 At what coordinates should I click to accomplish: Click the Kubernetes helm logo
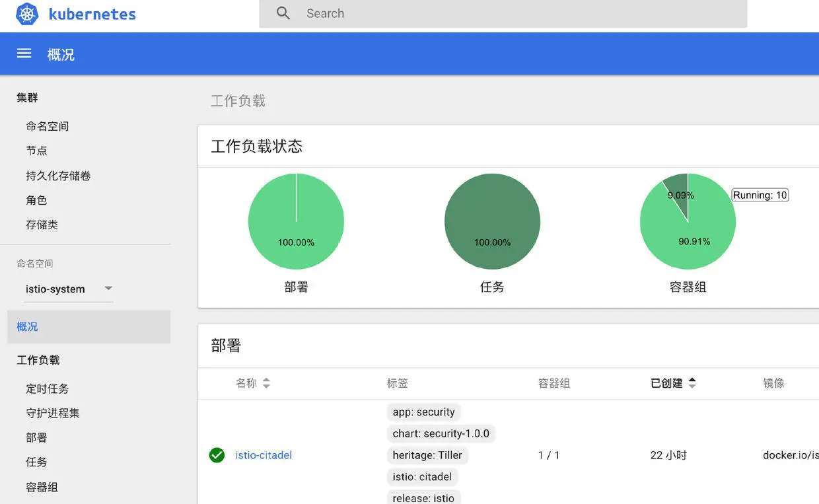pyautogui.click(x=27, y=14)
